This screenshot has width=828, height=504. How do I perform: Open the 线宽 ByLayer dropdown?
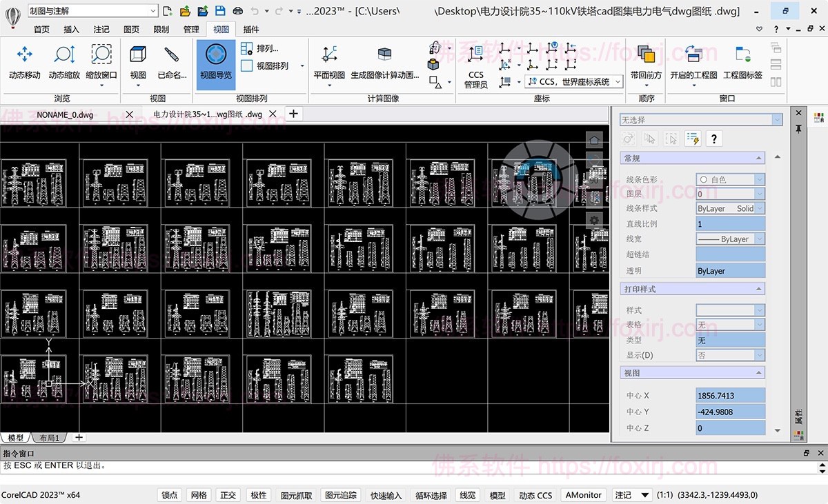tap(730, 239)
